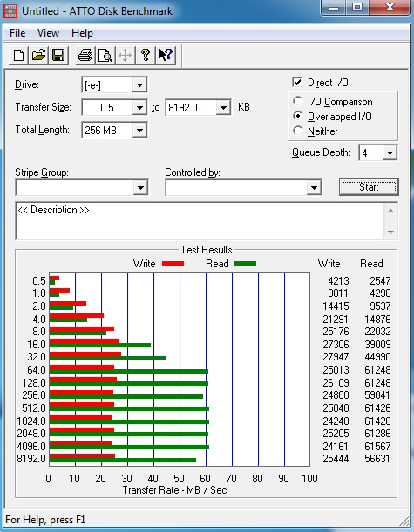Save results with the floppy disk icon

[x=58, y=55]
